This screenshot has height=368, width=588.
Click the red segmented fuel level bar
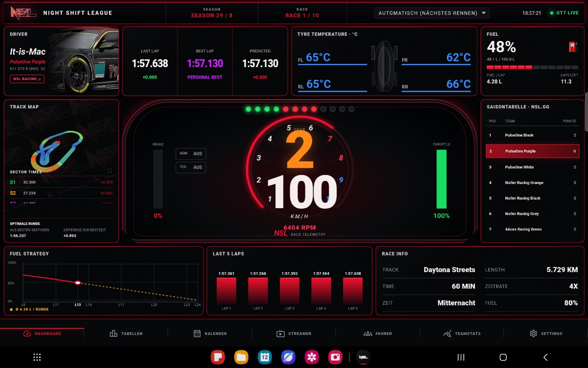(x=532, y=67)
